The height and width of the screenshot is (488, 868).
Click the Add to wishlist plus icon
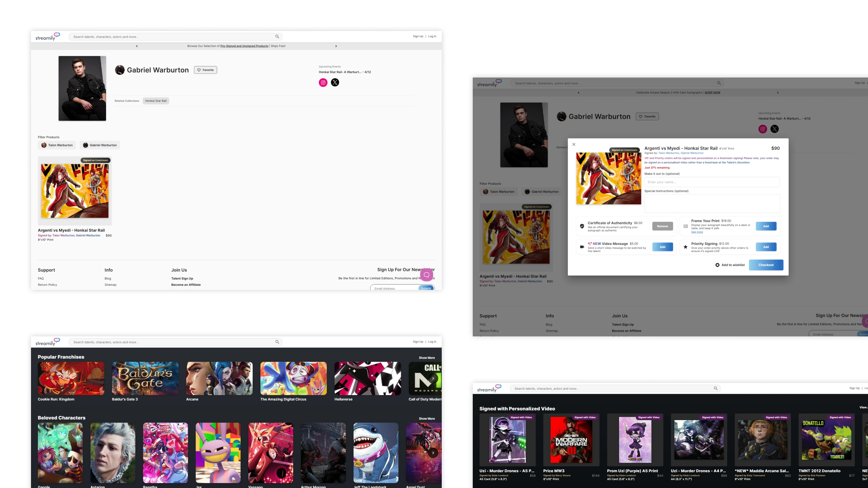(x=717, y=265)
